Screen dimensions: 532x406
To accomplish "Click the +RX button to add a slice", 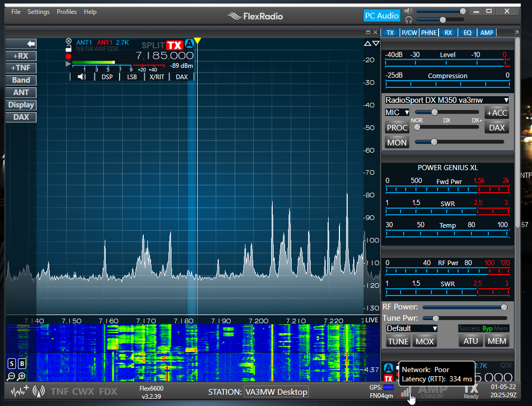I will [x=21, y=56].
